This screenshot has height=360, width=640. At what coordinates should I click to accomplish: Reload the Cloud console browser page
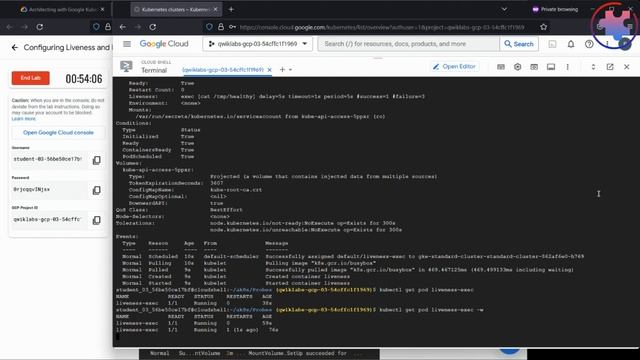(153, 27)
